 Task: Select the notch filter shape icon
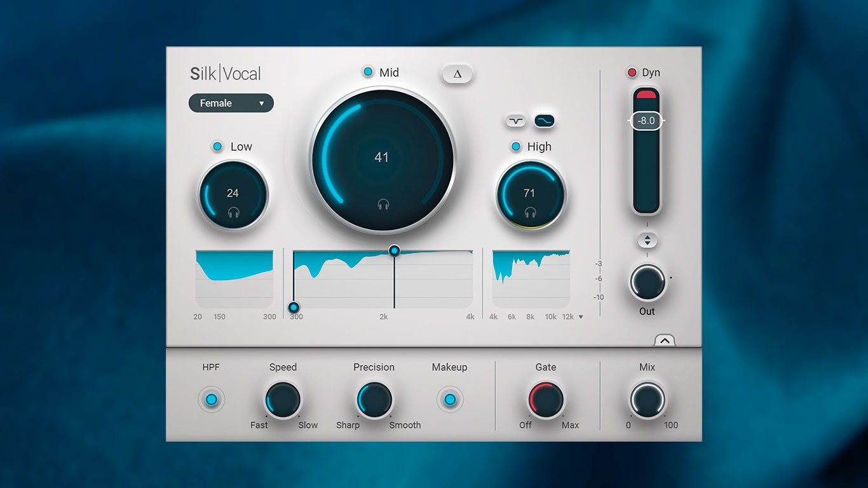pyautogui.click(x=515, y=120)
